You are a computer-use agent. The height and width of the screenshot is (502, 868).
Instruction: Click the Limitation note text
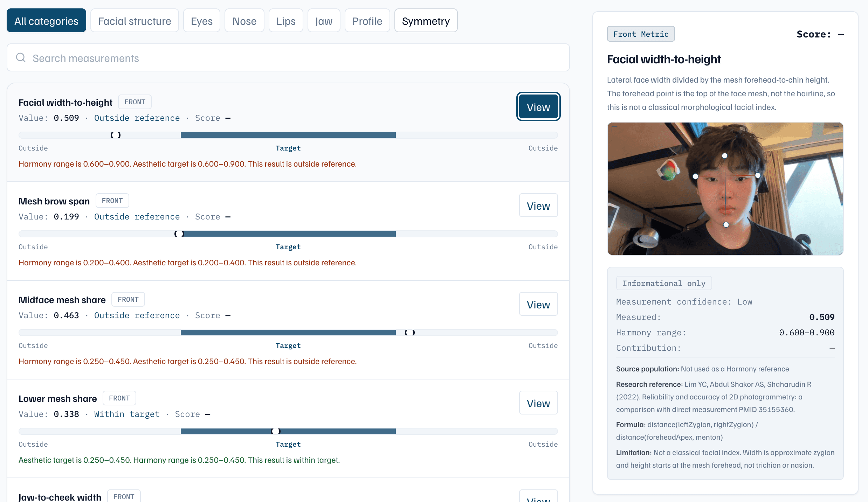pos(725,459)
